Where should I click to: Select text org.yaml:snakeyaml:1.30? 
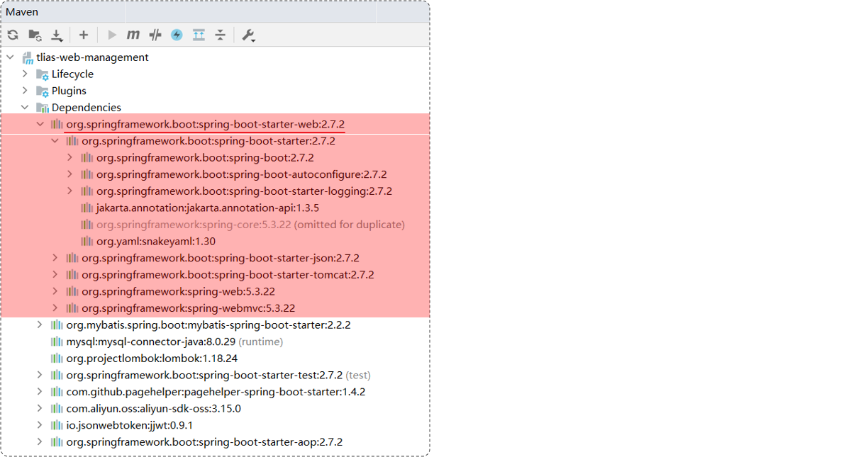(x=156, y=242)
